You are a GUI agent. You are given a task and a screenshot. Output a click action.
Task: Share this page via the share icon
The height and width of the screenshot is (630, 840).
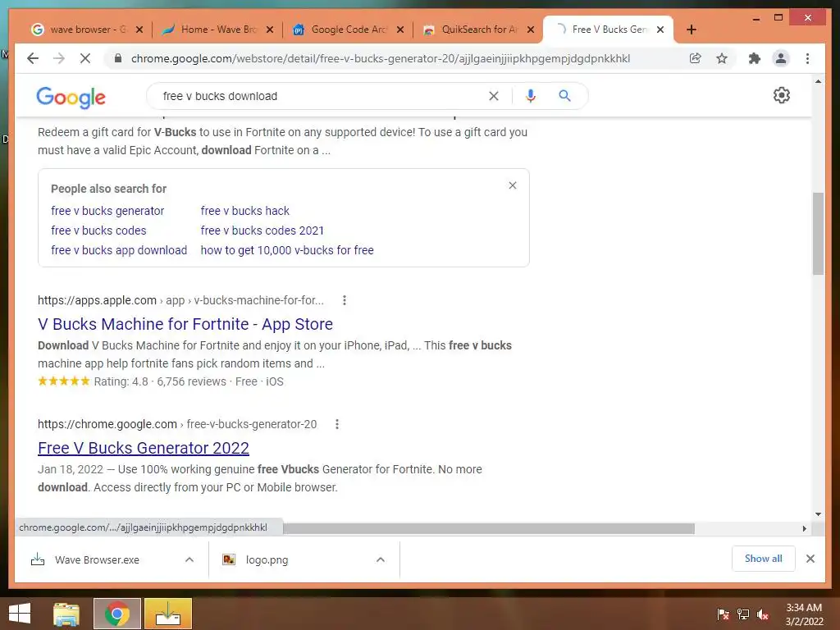point(696,58)
